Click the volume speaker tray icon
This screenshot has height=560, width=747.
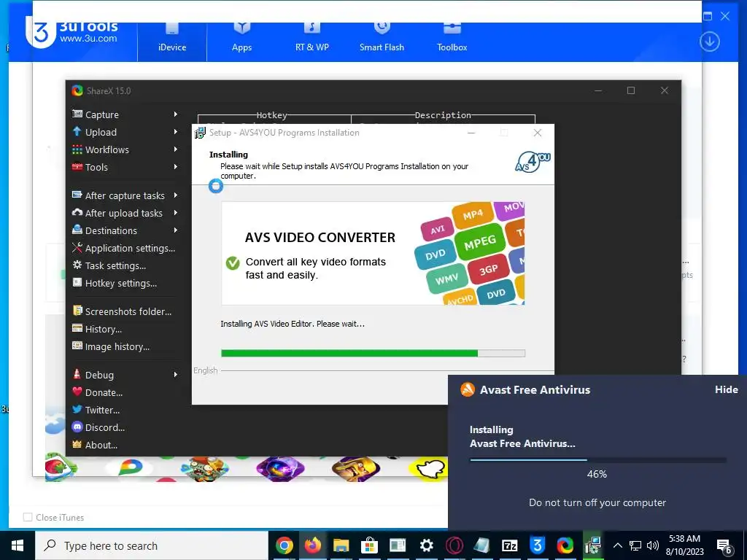[x=653, y=545]
